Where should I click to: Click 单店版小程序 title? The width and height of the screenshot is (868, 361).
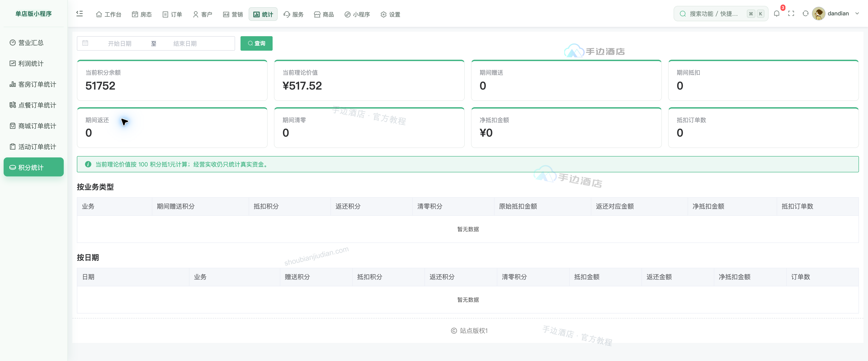pos(34,14)
